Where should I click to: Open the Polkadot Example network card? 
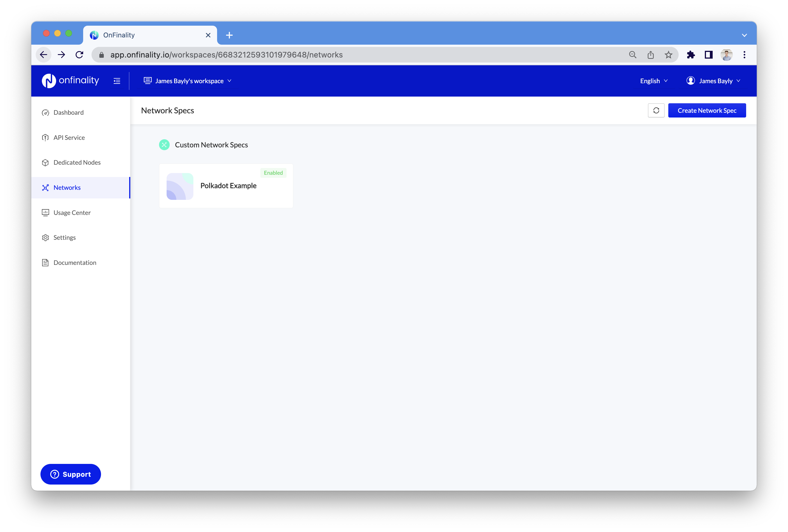226,186
